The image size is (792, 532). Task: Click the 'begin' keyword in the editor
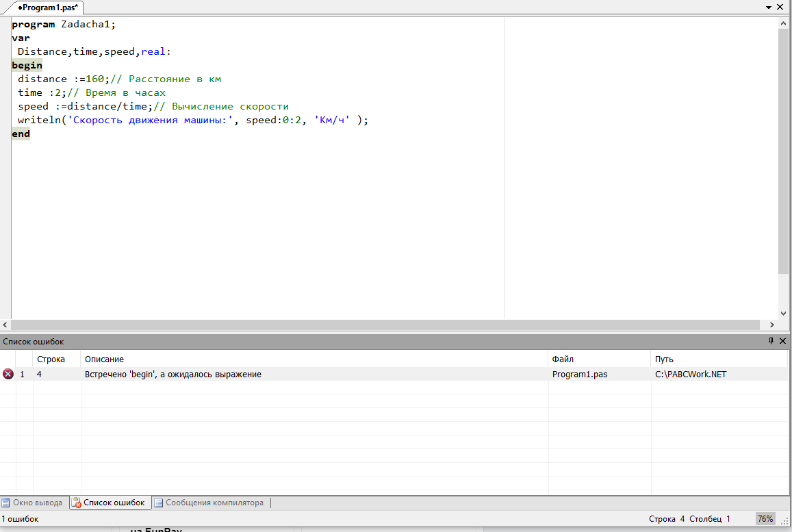coord(27,65)
